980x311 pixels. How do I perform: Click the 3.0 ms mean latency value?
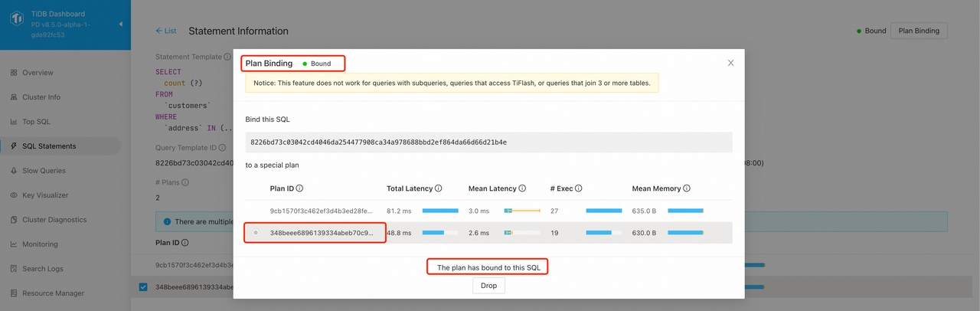[x=478, y=211]
